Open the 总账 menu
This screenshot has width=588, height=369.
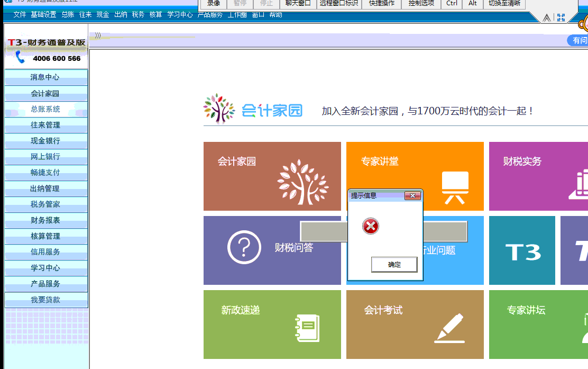68,15
